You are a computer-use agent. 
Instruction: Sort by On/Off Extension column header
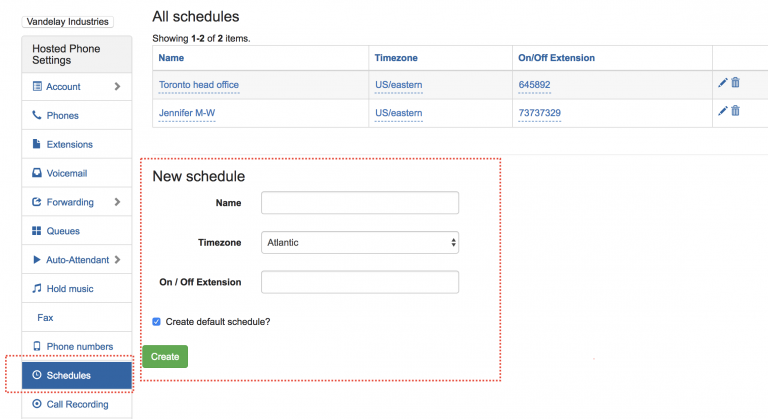click(556, 58)
